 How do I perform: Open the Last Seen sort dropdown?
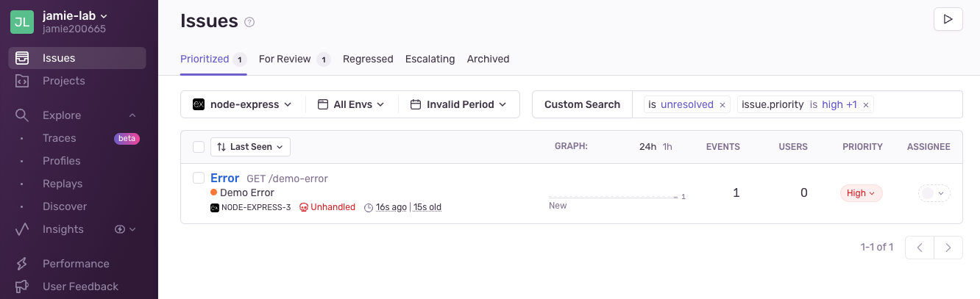pos(250,147)
